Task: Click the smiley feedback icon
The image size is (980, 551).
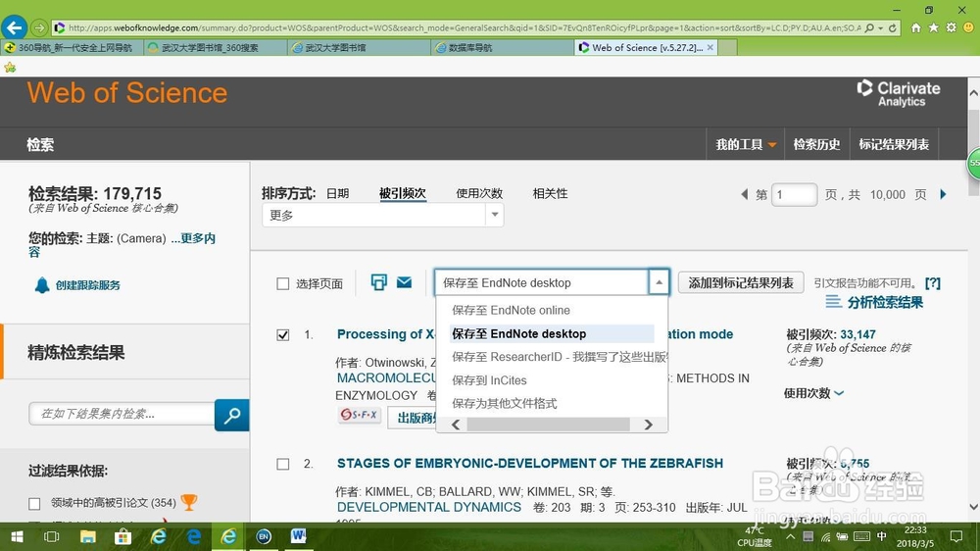Action: coord(969,28)
